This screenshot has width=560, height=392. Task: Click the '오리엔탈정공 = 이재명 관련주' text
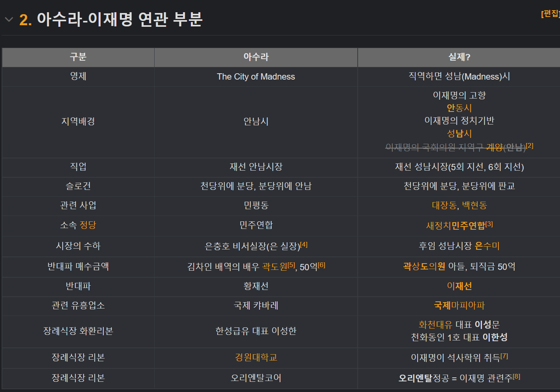tap(455, 378)
